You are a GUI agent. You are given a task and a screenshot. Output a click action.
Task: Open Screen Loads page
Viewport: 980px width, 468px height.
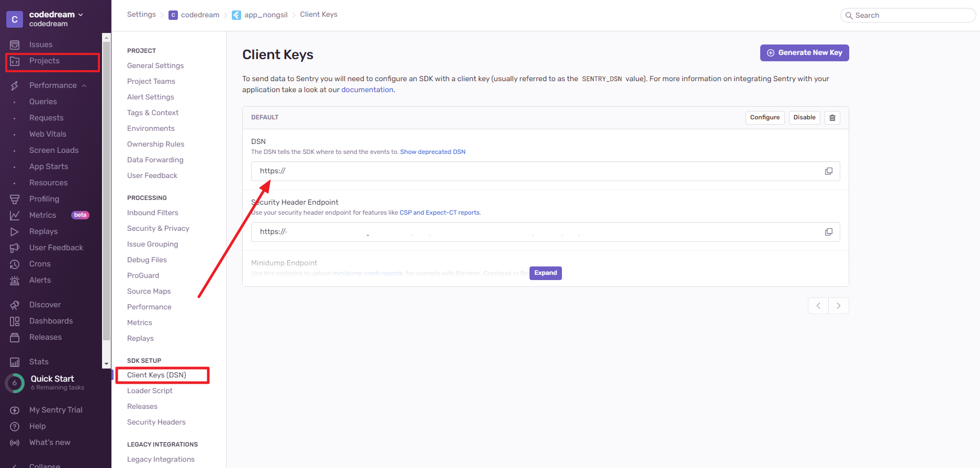[54, 150]
